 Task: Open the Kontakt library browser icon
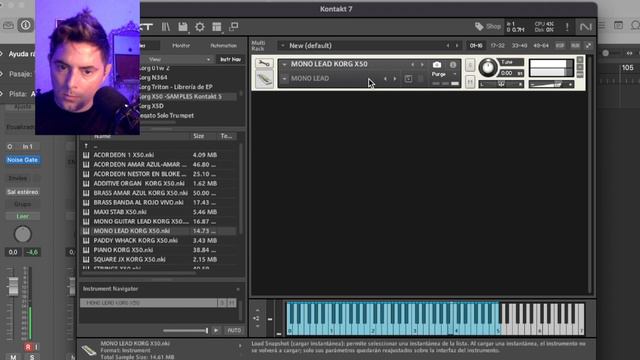(x=166, y=27)
